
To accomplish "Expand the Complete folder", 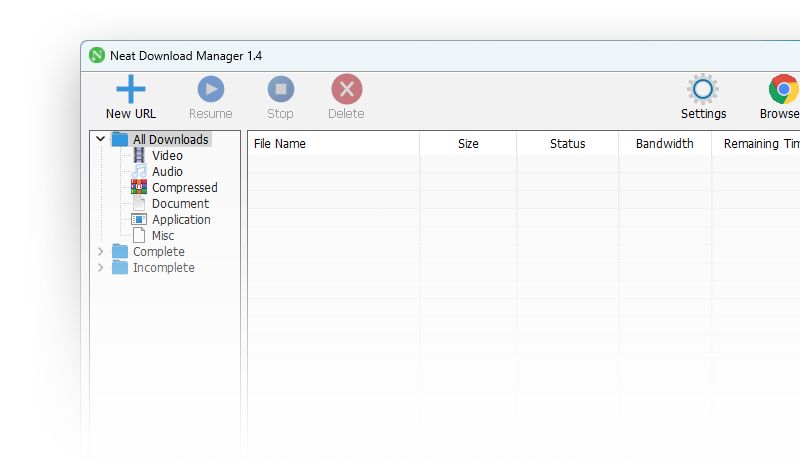I will pyautogui.click(x=101, y=252).
